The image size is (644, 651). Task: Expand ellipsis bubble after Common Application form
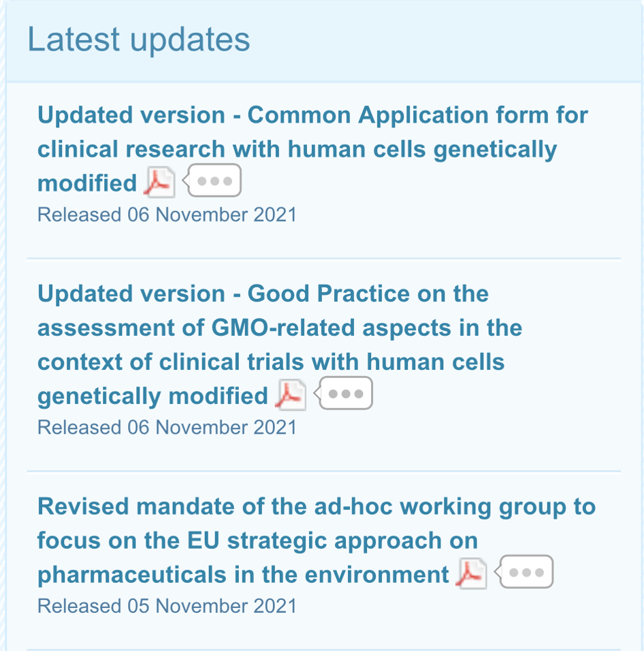214,182
